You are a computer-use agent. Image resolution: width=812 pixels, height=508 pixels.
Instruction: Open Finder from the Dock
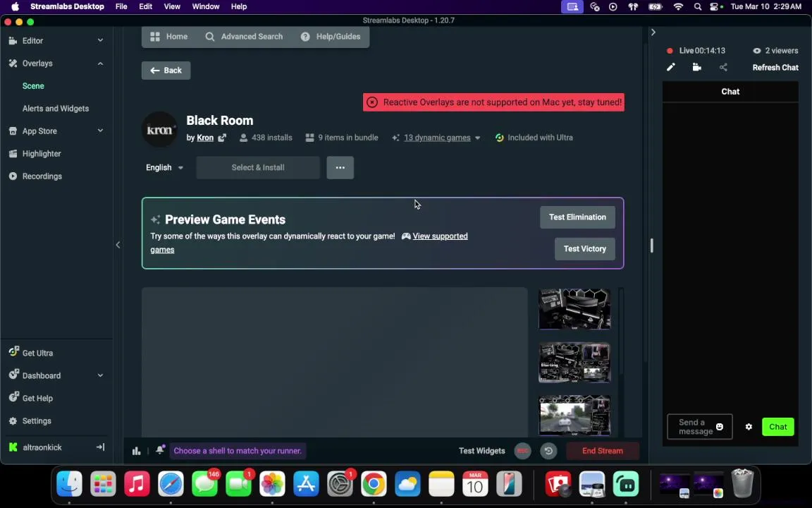[x=69, y=483]
